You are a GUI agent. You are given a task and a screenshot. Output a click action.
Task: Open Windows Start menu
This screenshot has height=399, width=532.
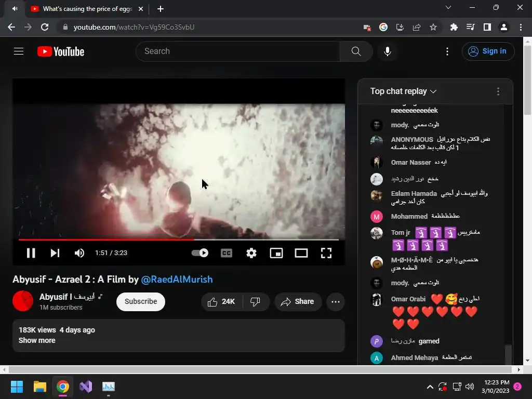[x=17, y=387]
